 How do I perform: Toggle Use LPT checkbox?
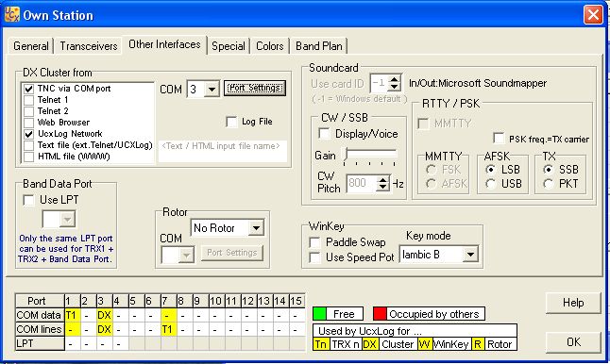pos(28,200)
